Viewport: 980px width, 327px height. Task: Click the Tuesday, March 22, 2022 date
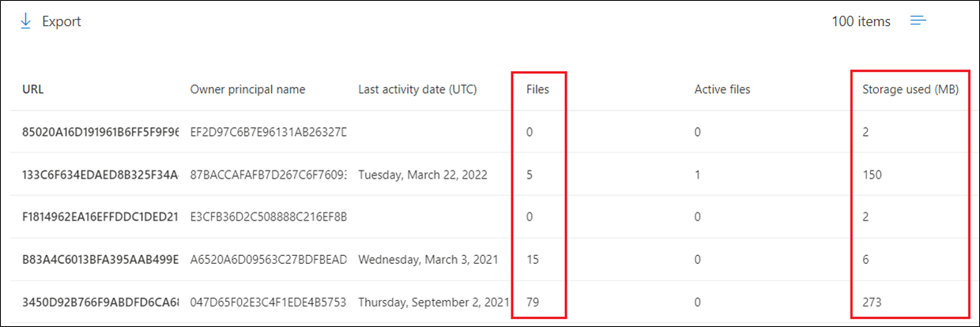click(422, 175)
